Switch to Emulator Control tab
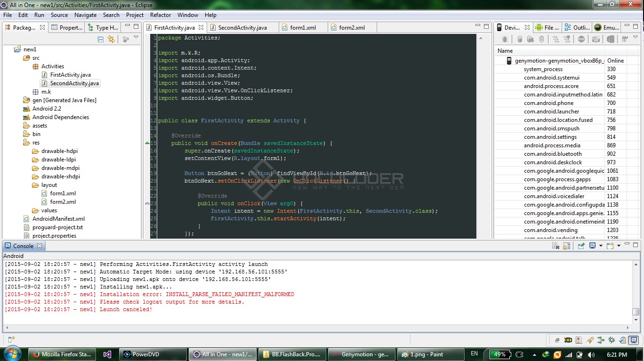The height and width of the screenshot is (361, 644). [607, 28]
